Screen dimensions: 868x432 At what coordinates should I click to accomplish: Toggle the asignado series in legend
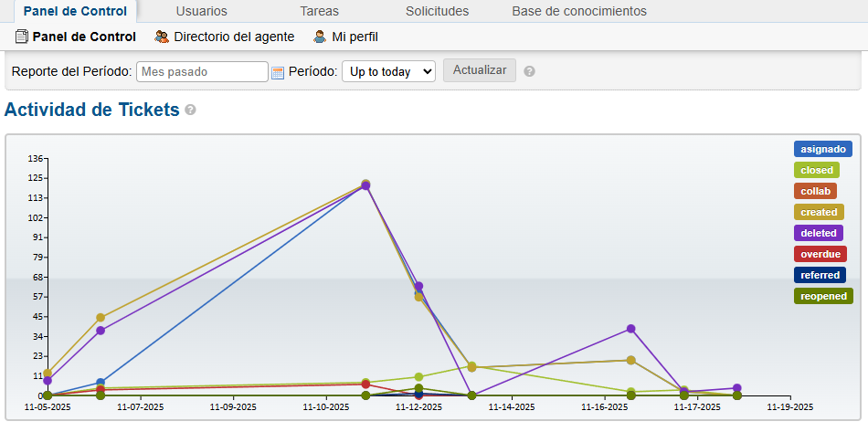coord(823,149)
